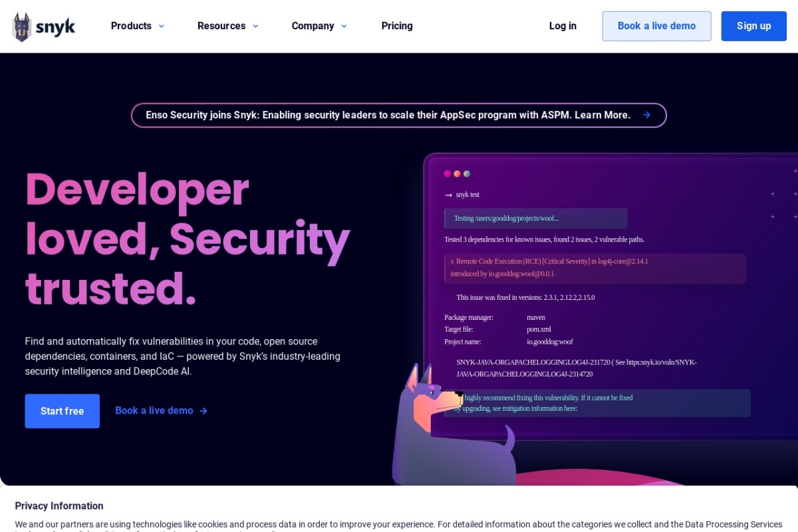Click the orange dot in the terminal window
This screenshot has height=532, width=798.
457,174
